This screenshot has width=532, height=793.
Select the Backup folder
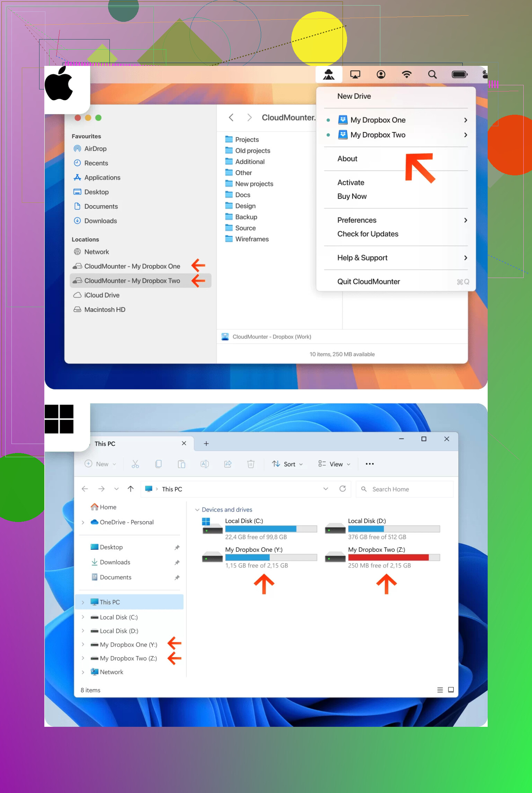[x=246, y=217]
